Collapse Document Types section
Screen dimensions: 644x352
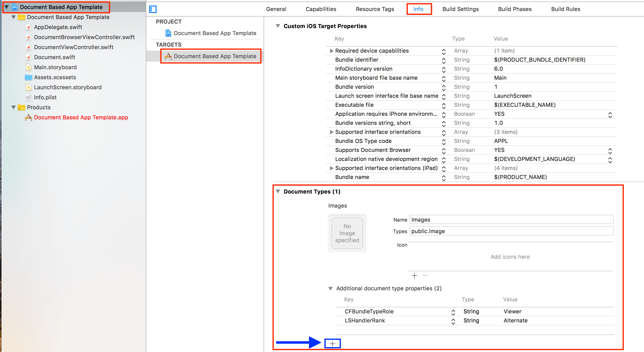(278, 192)
